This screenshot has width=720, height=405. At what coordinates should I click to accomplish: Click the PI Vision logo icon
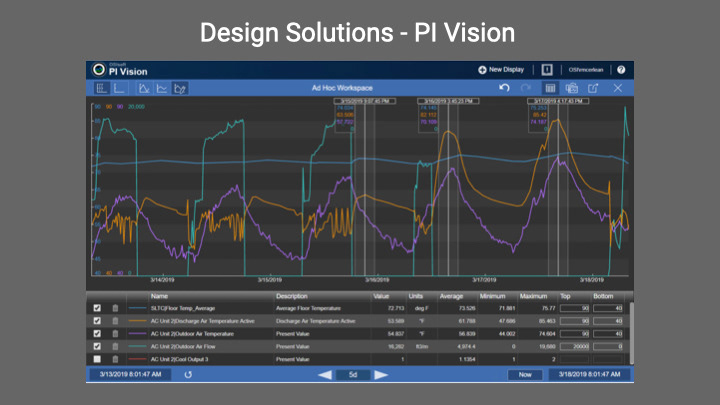pos(98,70)
